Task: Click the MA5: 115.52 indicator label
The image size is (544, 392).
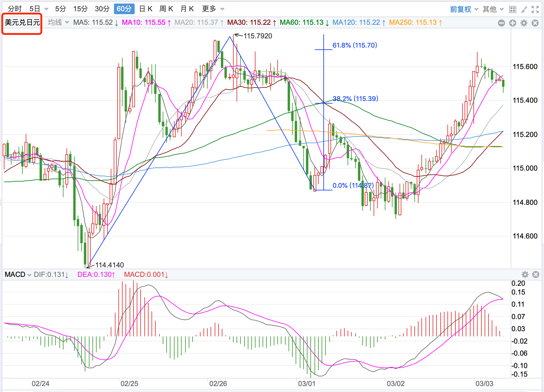Action: (x=96, y=22)
